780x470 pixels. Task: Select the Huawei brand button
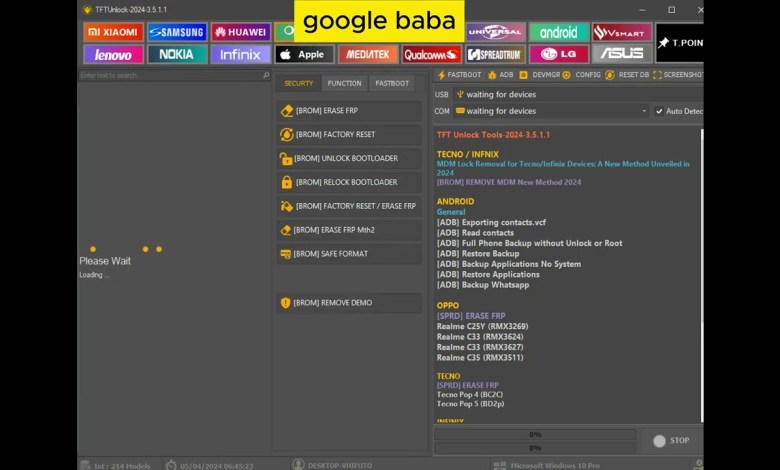[x=241, y=32]
